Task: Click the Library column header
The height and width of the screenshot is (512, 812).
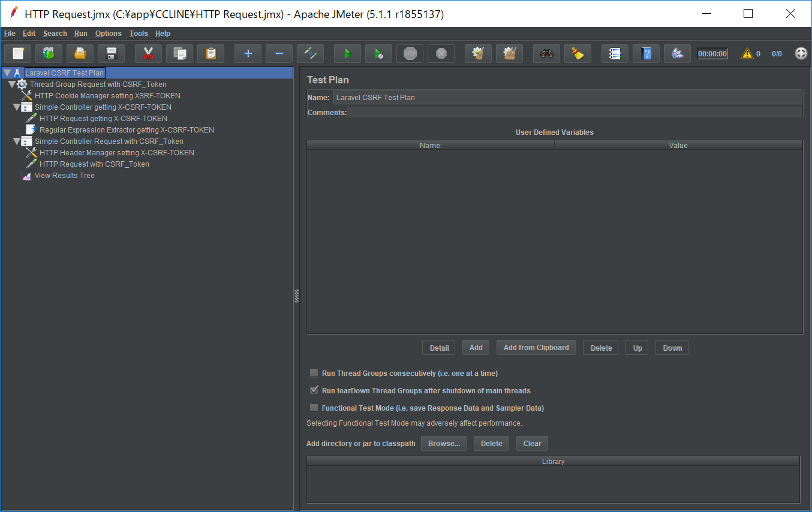Action: pyautogui.click(x=553, y=461)
